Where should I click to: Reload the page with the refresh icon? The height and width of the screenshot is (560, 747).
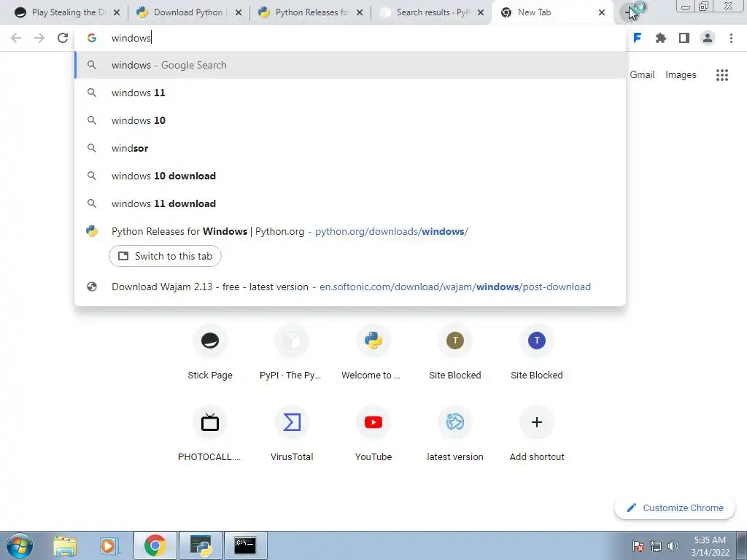63,38
